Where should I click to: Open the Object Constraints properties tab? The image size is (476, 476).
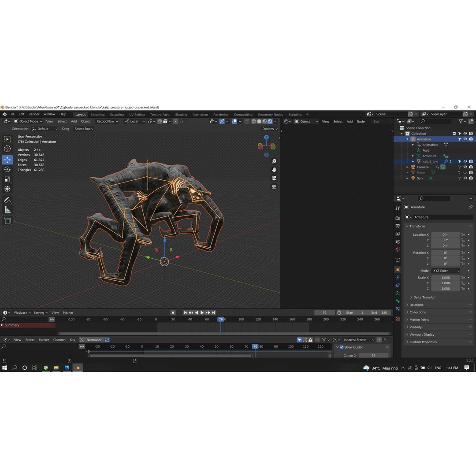[x=398, y=285]
